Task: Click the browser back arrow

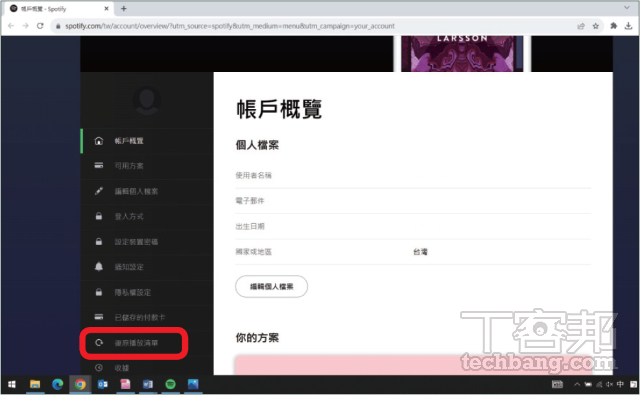Action: pos(11,26)
